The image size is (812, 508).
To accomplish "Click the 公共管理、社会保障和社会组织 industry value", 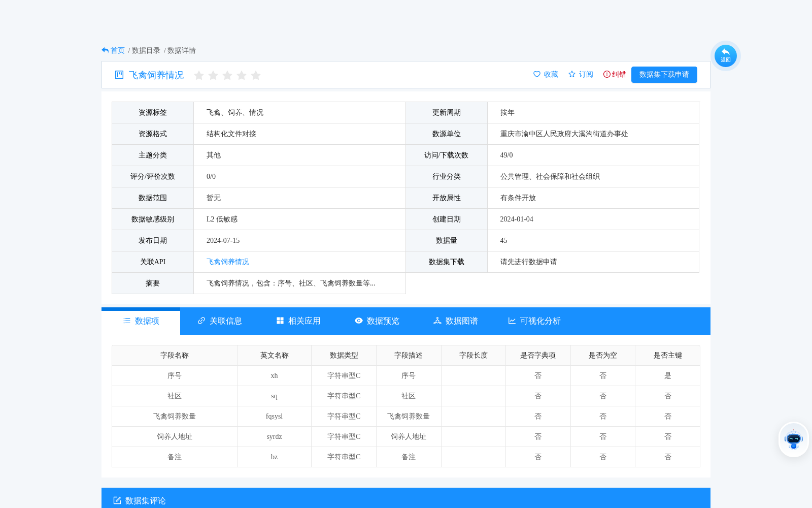I will [550, 176].
